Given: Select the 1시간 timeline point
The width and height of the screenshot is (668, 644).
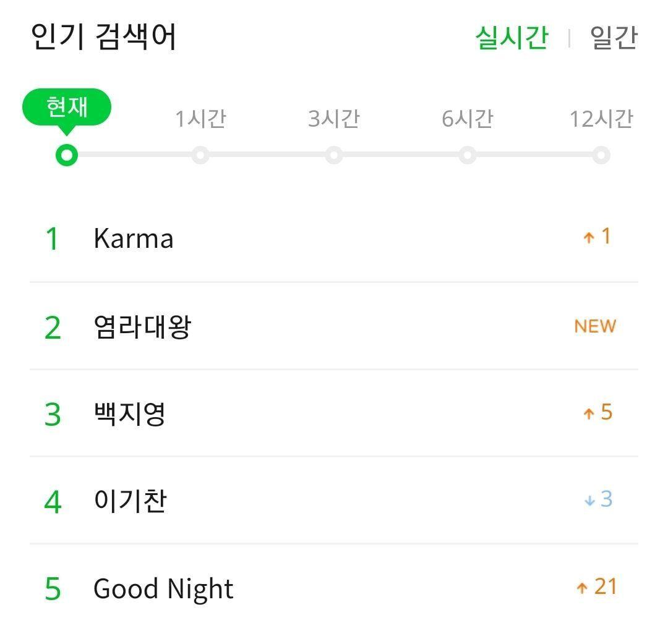Looking at the screenshot, I should click(x=200, y=155).
